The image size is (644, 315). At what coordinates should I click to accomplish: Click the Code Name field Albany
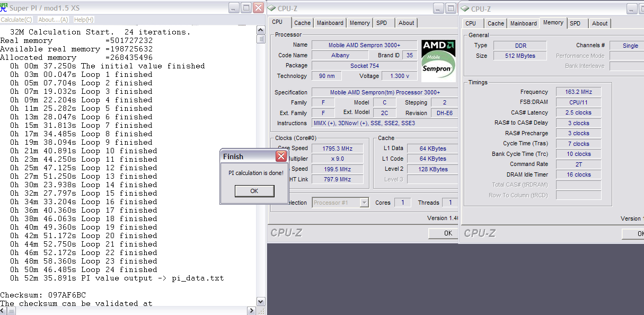[x=340, y=55]
